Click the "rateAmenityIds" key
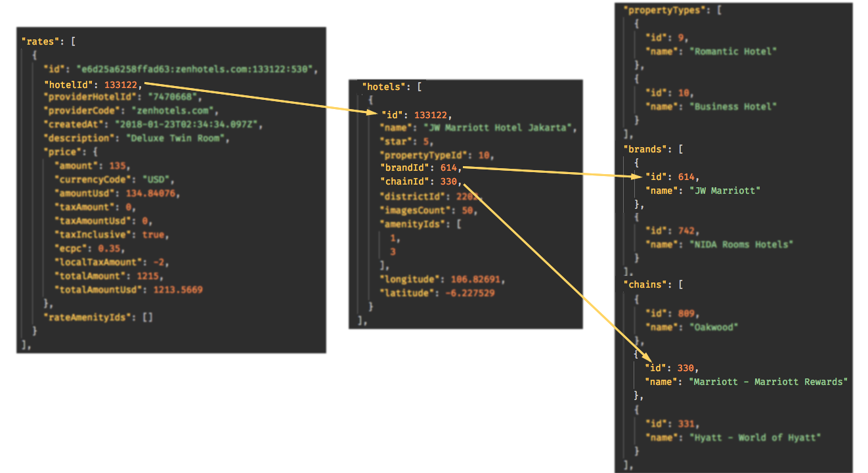868x473 pixels. 85,317
